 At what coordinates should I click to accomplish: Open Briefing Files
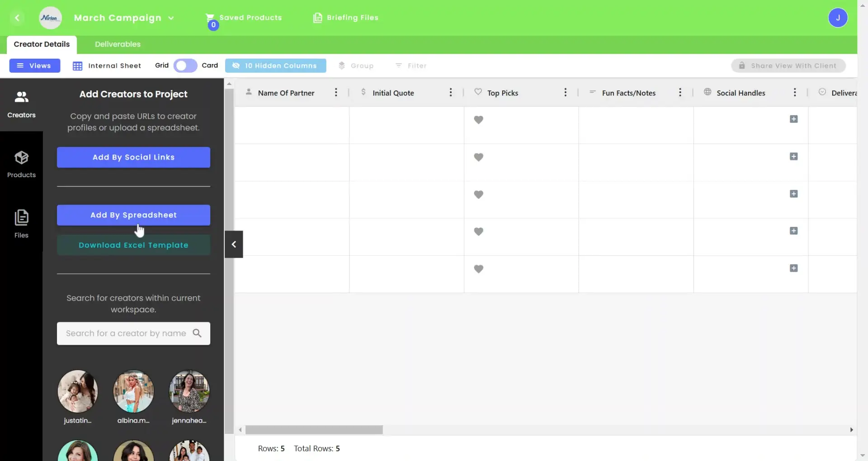[319, 18]
